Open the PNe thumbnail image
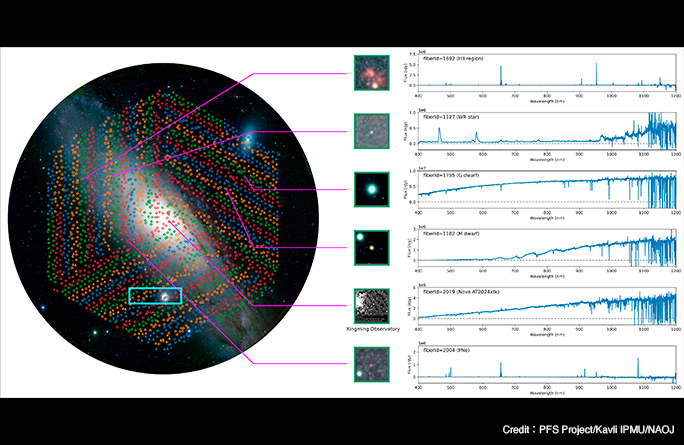The height and width of the screenshot is (445, 684). 371,362
